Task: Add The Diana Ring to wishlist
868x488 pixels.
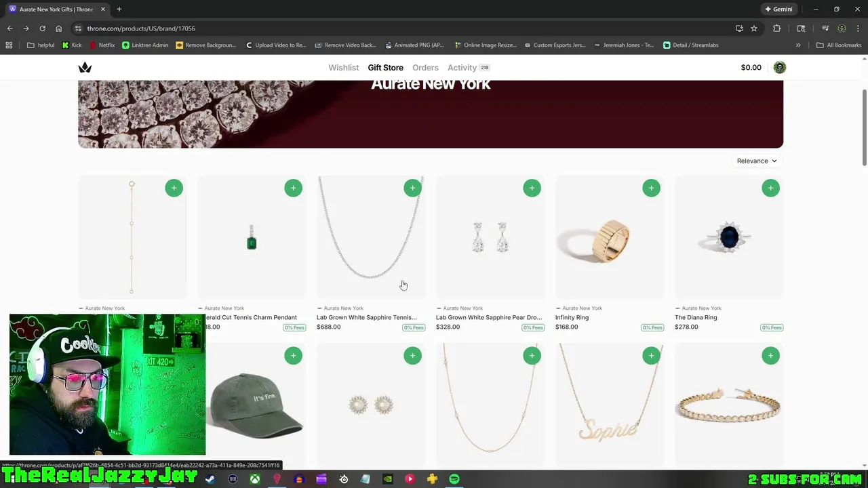Action: click(x=770, y=188)
